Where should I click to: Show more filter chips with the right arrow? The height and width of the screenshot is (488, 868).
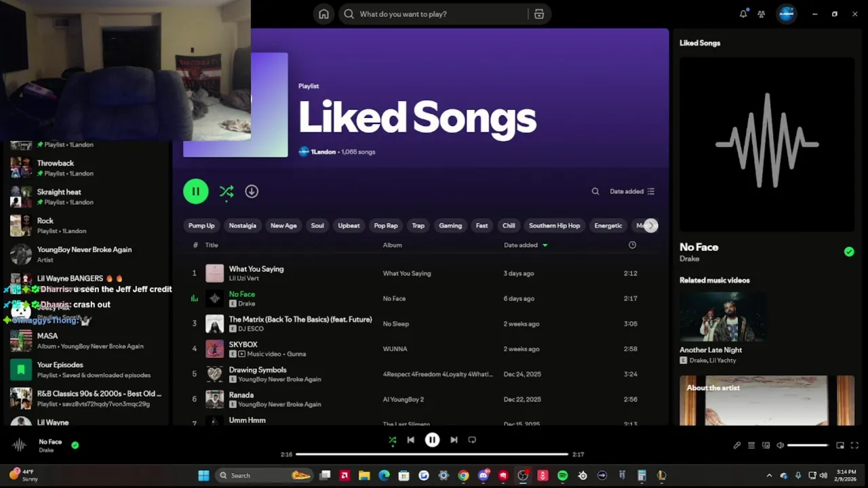650,226
